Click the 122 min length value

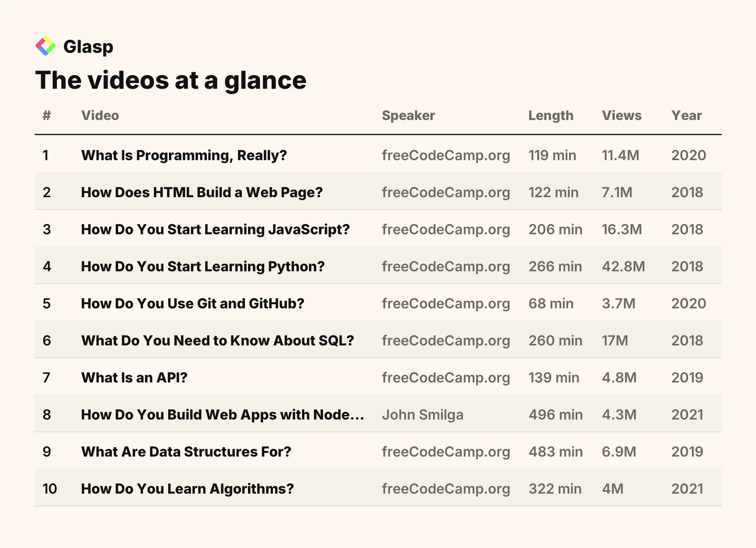[x=553, y=192]
